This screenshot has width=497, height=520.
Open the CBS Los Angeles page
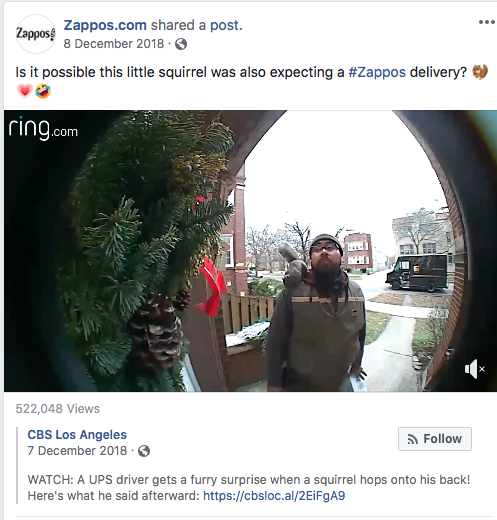[x=77, y=435]
